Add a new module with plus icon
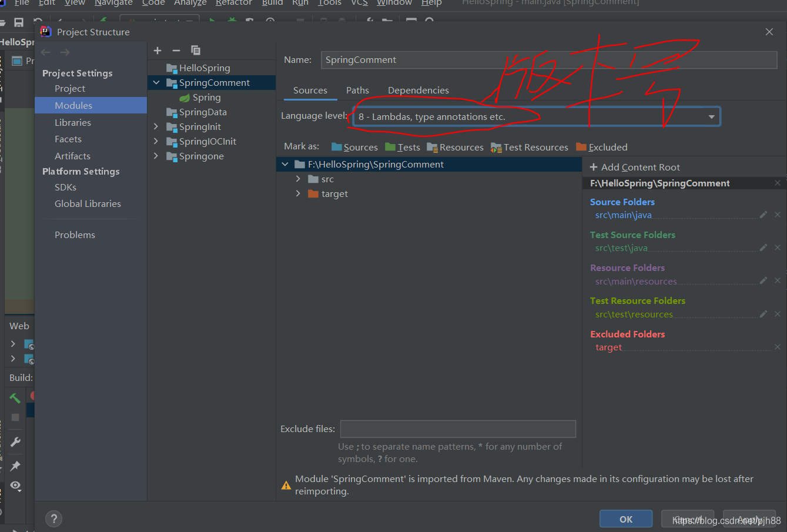 pos(158,51)
